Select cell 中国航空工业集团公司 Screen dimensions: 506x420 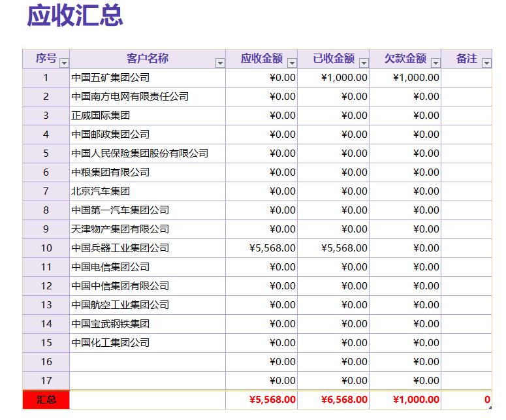148,305
